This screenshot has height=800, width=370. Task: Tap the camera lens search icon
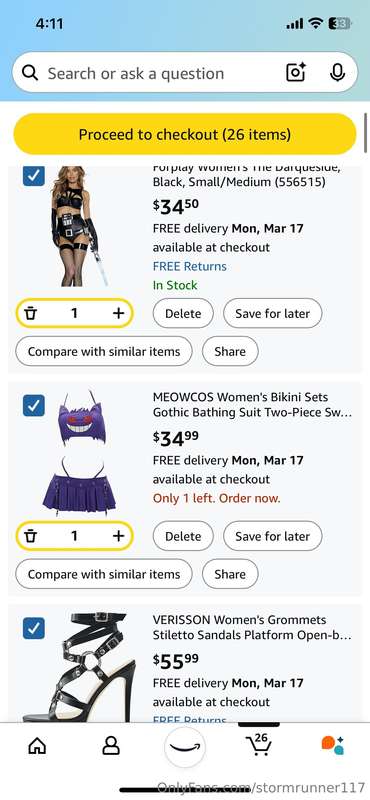pos(295,73)
